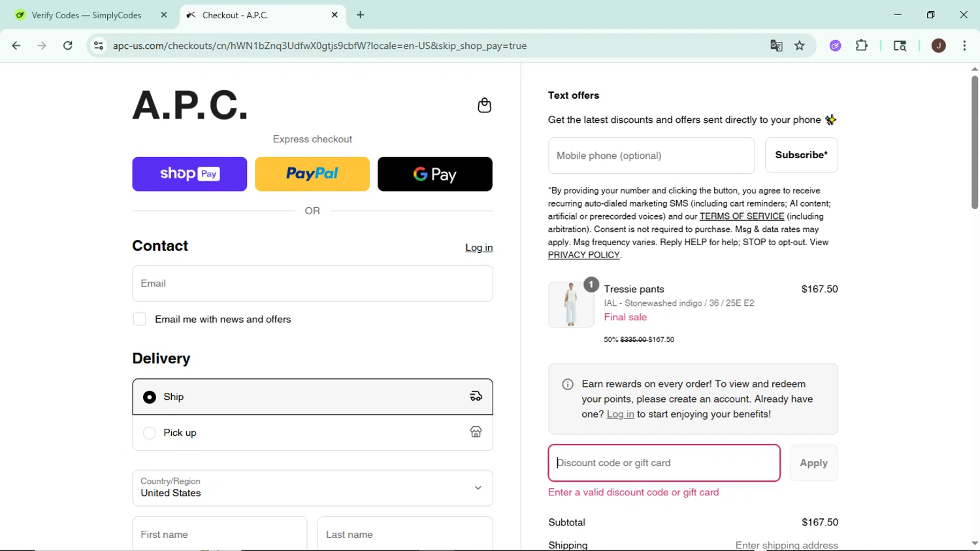Open TERMS OF SERVICE link
This screenshot has width=980, height=551.
(742, 216)
